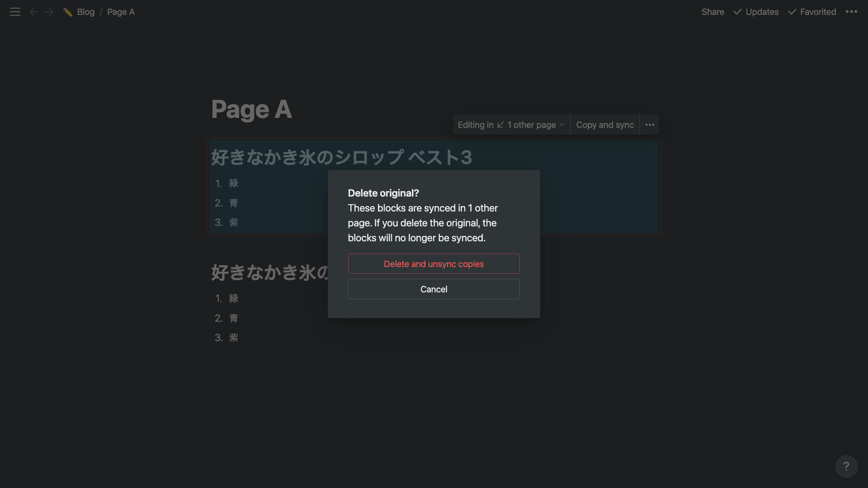The width and height of the screenshot is (868, 488).
Task: Click the synced-block arrow in Editing in label
Action: [500, 125]
